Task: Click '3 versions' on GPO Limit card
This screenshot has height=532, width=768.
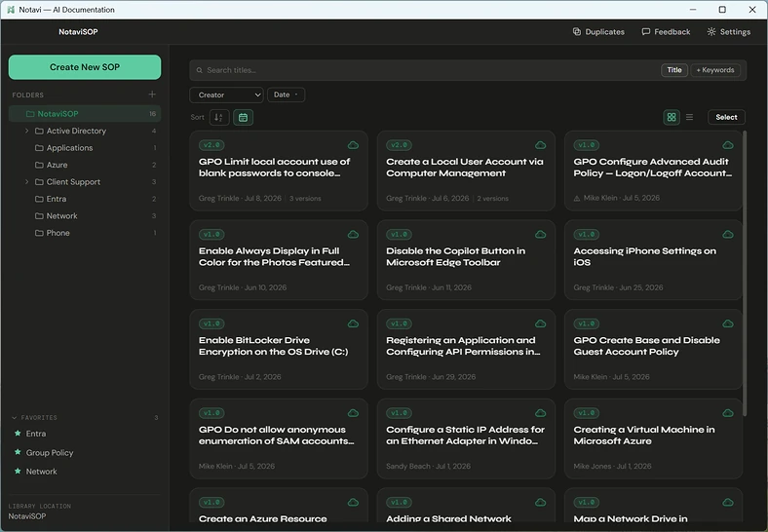Action: click(305, 199)
